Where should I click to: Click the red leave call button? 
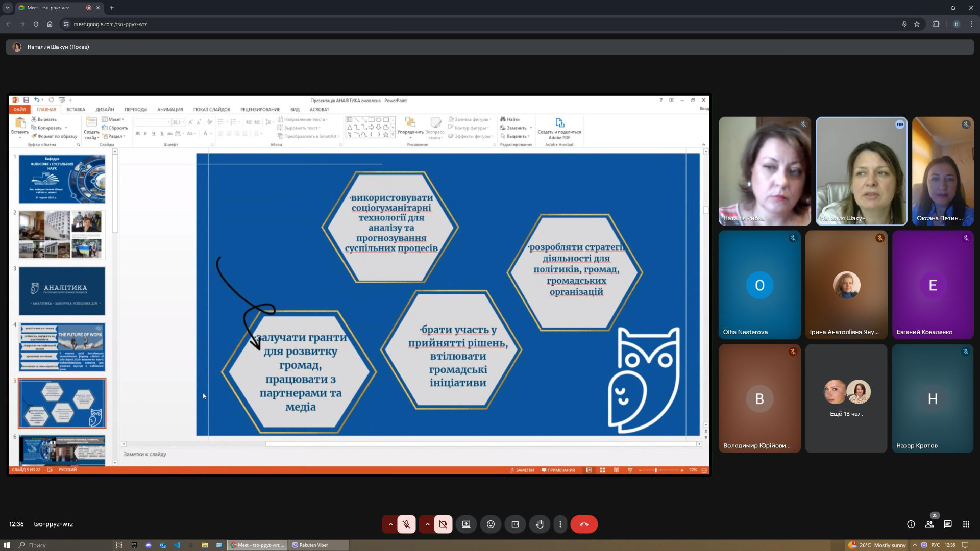[584, 524]
